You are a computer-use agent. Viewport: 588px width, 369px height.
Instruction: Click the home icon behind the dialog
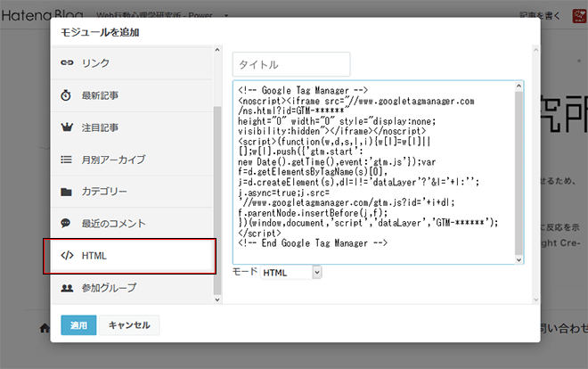coord(45,329)
